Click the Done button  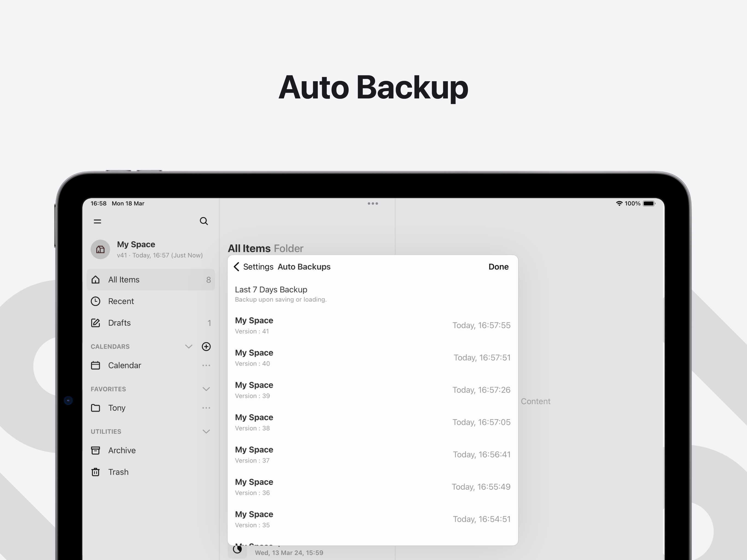[x=498, y=267]
